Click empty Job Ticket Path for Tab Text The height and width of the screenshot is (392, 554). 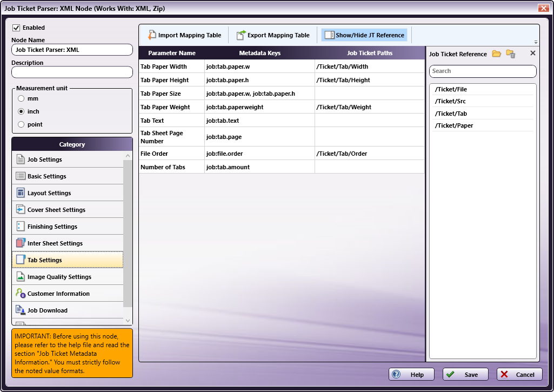(x=370, y=121)
